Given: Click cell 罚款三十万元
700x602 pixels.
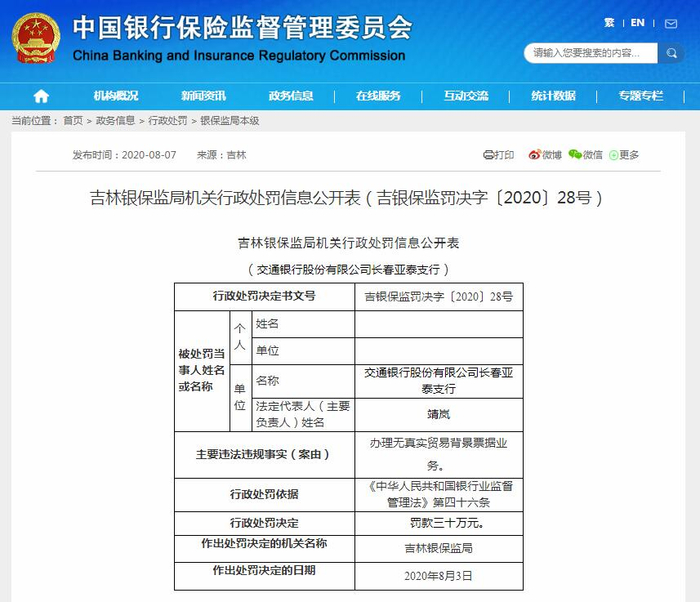Looking at the screenshot, I should [x=439, y=523].
